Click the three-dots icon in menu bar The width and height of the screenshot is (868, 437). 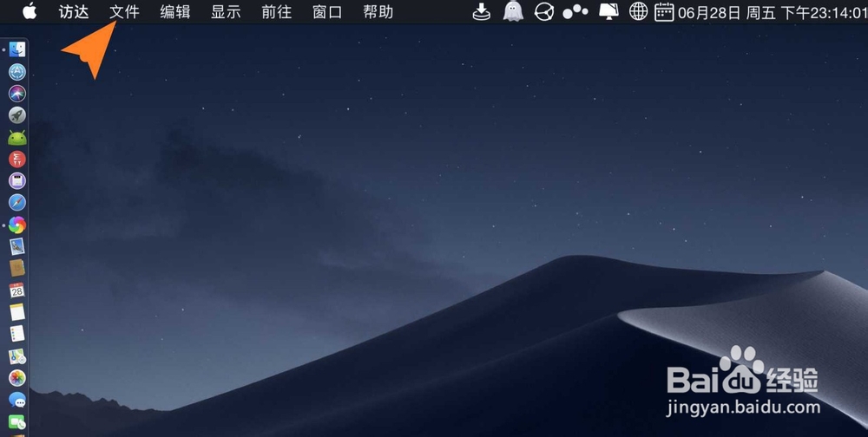[575, 11]
